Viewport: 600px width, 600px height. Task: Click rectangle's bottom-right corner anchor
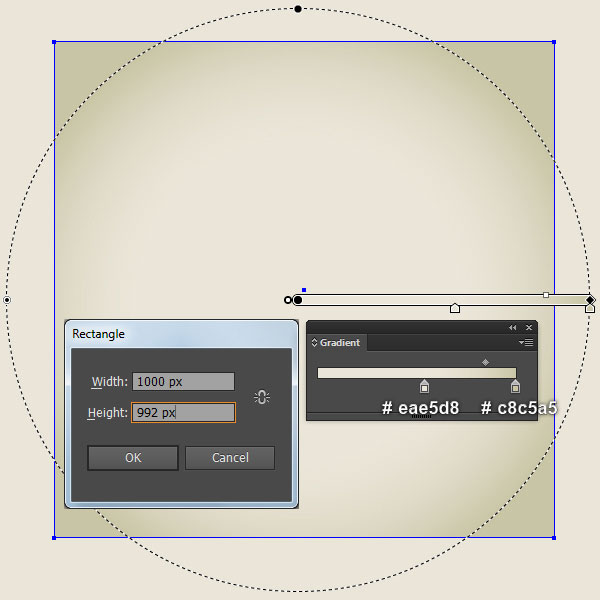click(554, 538)
